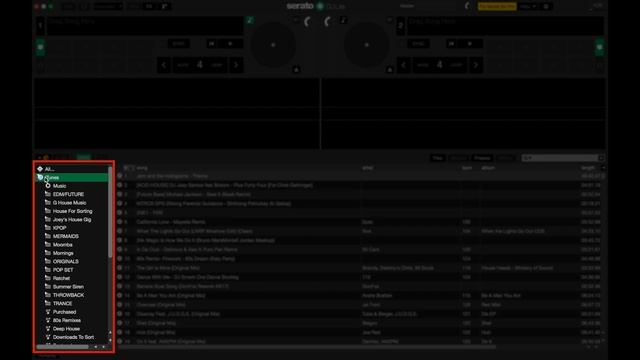This screenshot has width=640, height=360.
Task: Click the iTunes library icon
Action: click(40, 177)
